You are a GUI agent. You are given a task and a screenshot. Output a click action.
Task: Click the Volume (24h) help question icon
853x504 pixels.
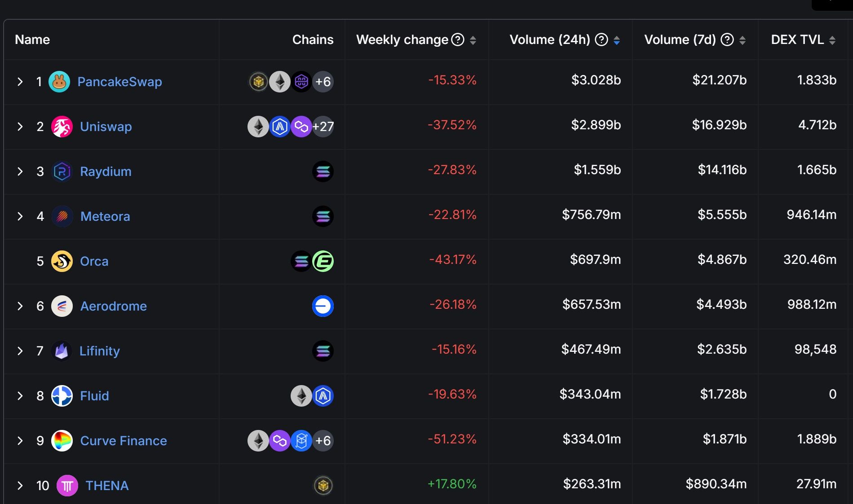pyautogui.click(x=601, y=40)
